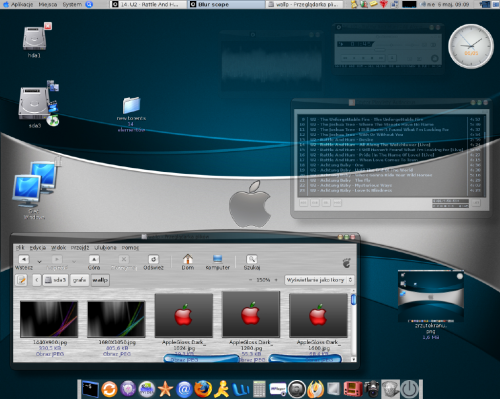Open the new torrents folder on desktop
Image resolution: width=500 pixels, height=399 pixels.
click(x=131, y=114)
